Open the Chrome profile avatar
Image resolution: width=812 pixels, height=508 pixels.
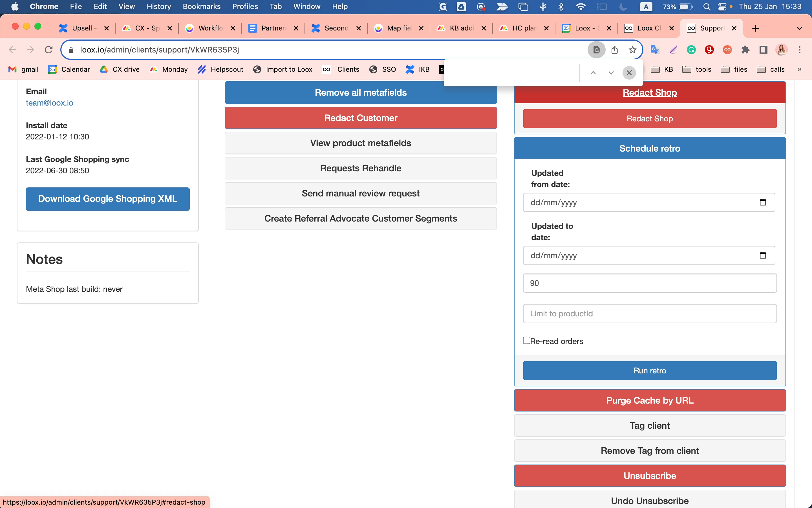(x=782, y=50)
